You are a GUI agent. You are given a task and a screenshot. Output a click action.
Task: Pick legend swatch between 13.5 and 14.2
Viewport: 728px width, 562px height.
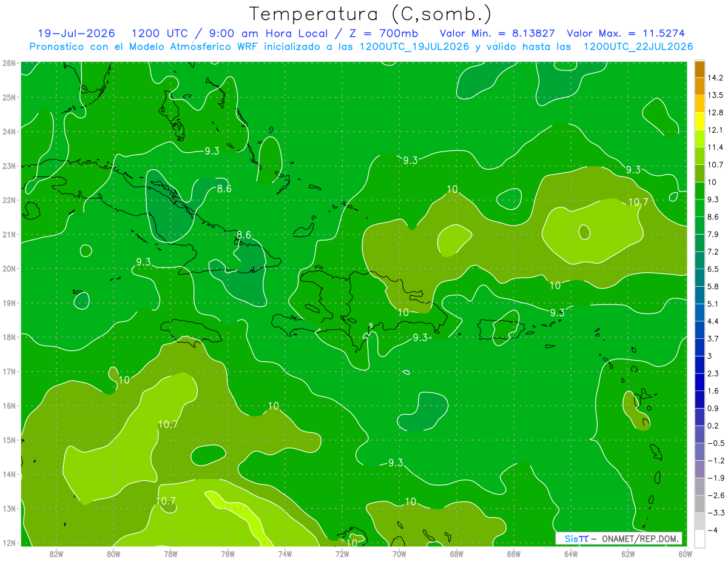(x=699, y=86)
